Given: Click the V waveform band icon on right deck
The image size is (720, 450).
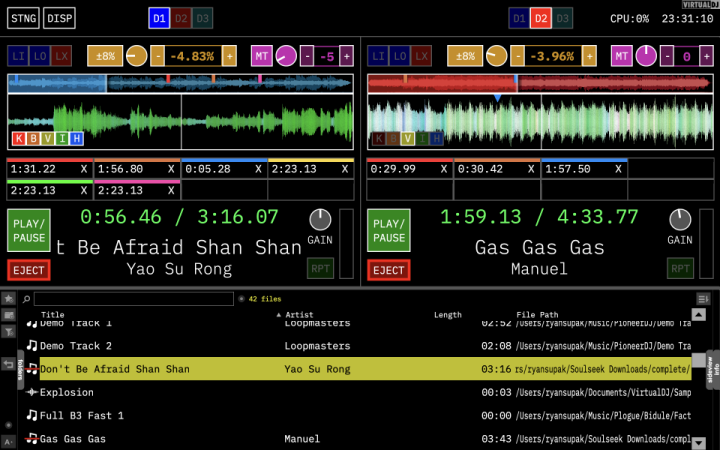Looking at the screenshot, I should [407, 138].
